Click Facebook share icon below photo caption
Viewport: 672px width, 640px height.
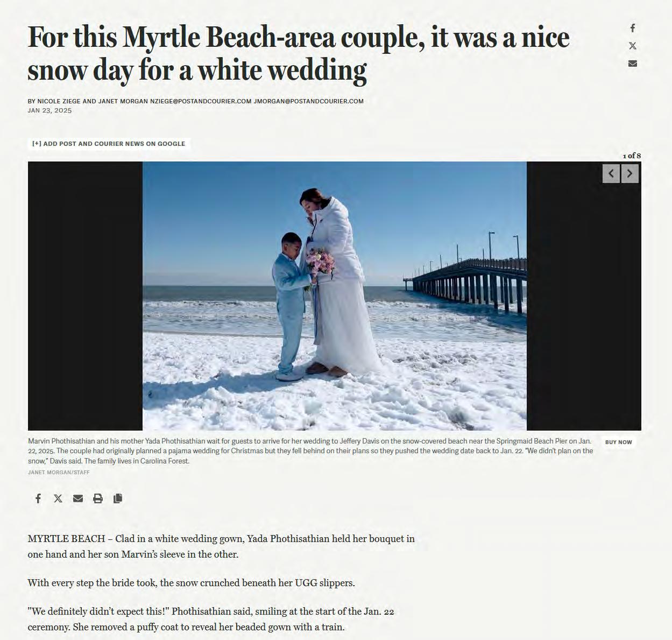(x=38, y=498)
